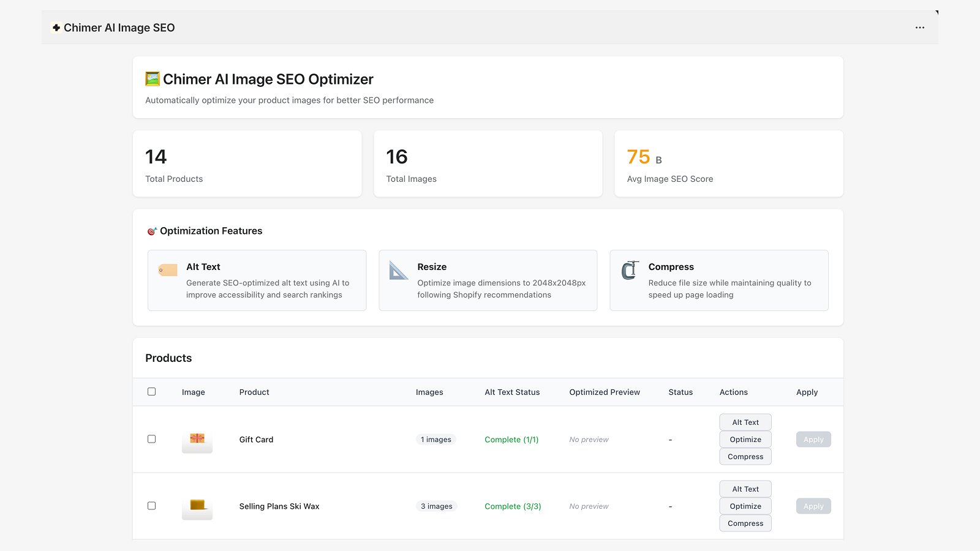
Task: Check the Gift Card row checkbox
Action: [x=151, y=439]
